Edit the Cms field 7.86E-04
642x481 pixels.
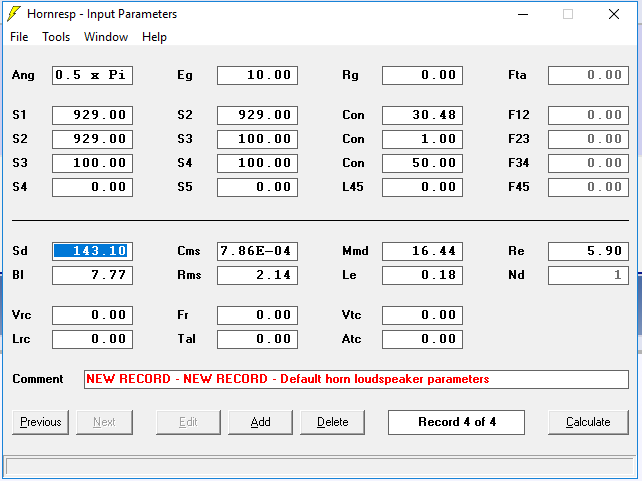[258, 251]
